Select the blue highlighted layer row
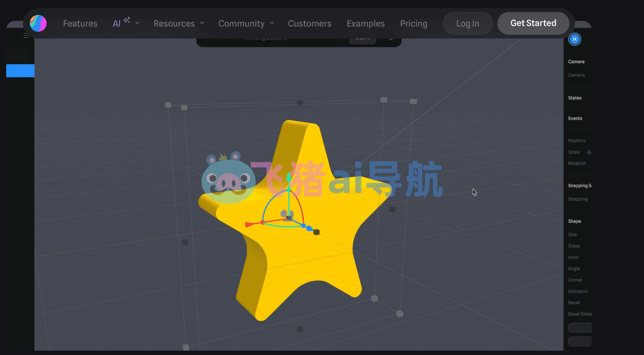 tap(20, 71)
